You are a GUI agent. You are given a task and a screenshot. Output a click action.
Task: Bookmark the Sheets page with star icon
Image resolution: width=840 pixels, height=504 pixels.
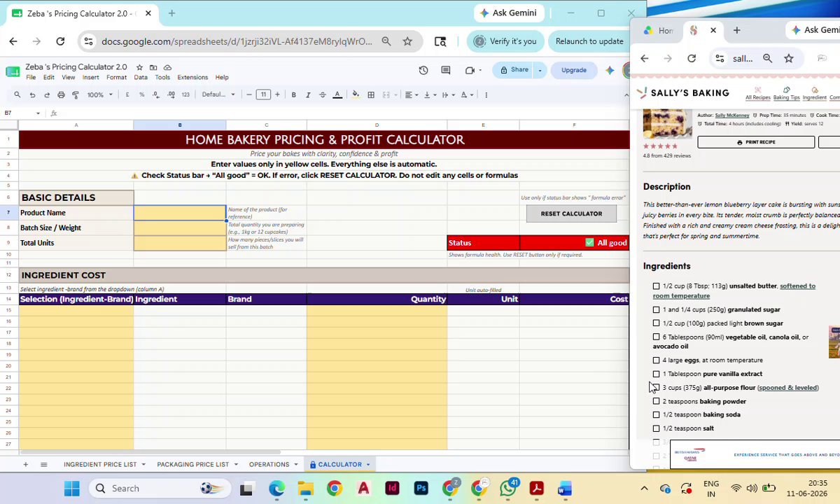[x=407, y=41]
